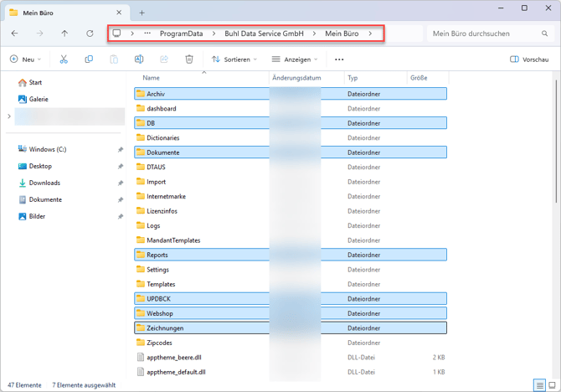Open Bilder in the sidebar
561x392 pixels.
tap(32, 217)
